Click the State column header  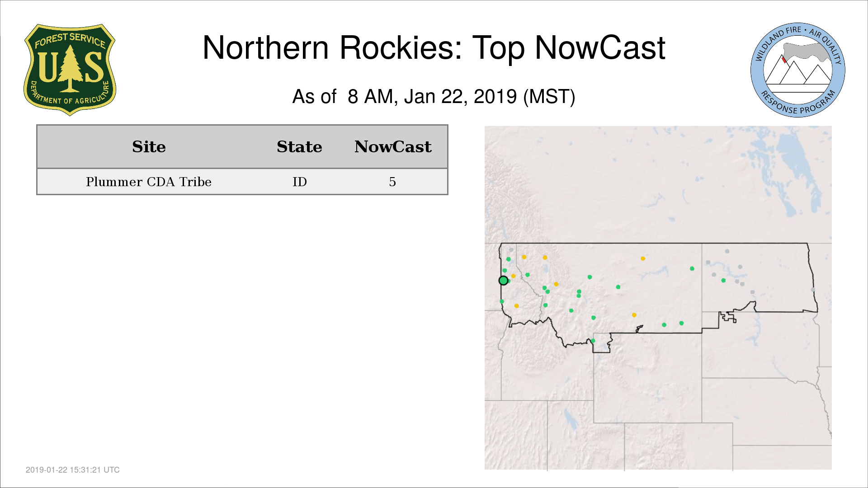(x=299, y=147)
